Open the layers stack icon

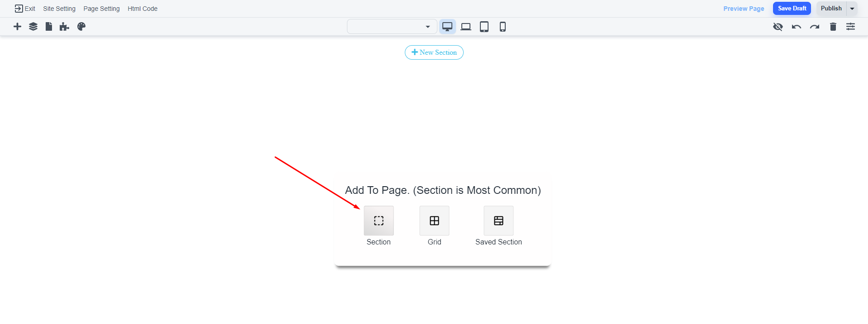coord(33,27)
